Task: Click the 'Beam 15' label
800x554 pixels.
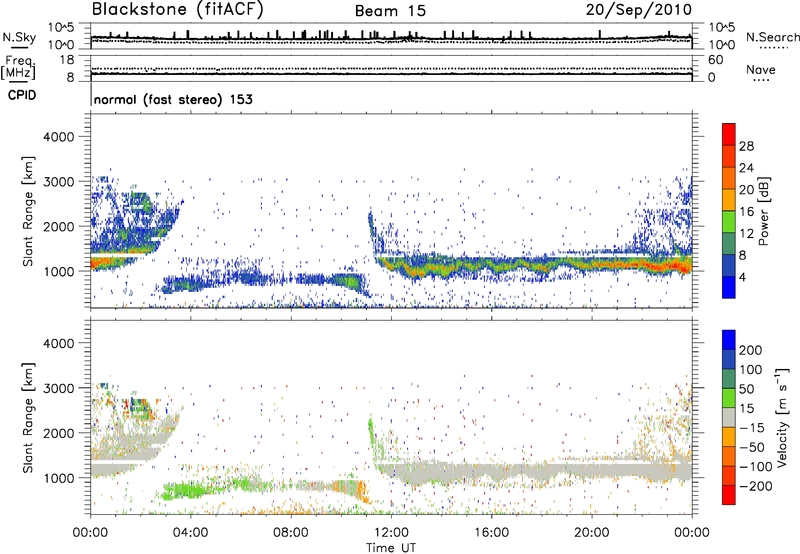Action: 390,11
